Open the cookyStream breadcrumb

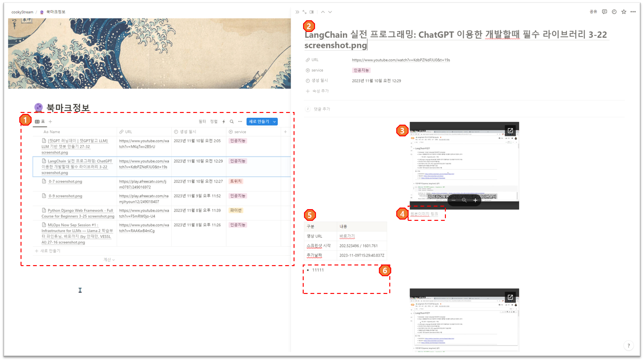click(x=22, y=12)
